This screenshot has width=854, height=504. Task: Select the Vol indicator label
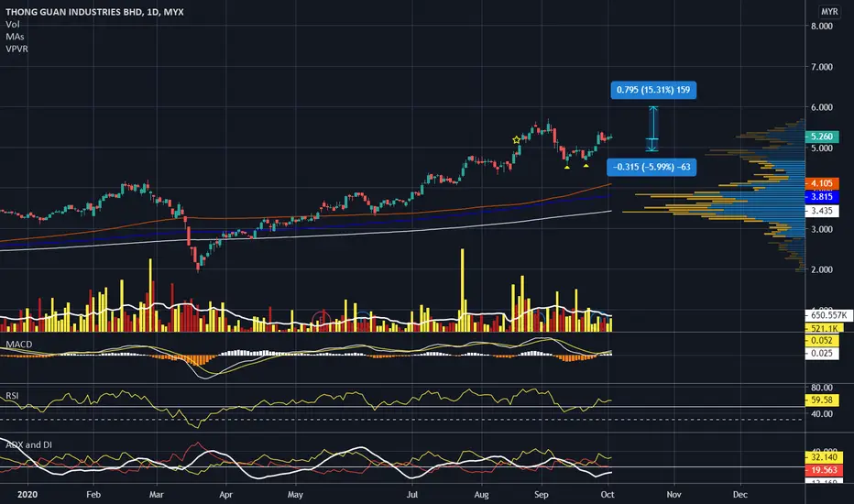tap(13, 24)
